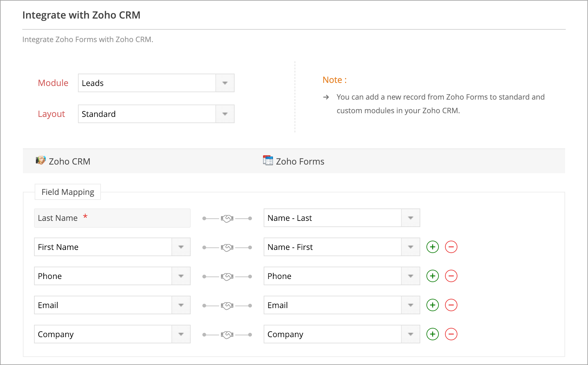Click the handshake link icon in Phone row
The height and width of the screenshot is (365, 588).
227,277
